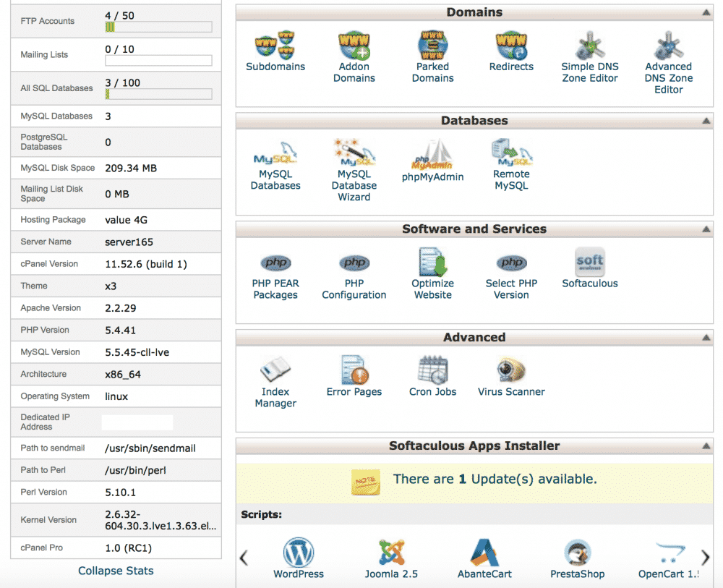The height and width of the screenshot is (588, 723).
Task: Click the '209.34 MB' disk space value
Action: coord(131,169)
